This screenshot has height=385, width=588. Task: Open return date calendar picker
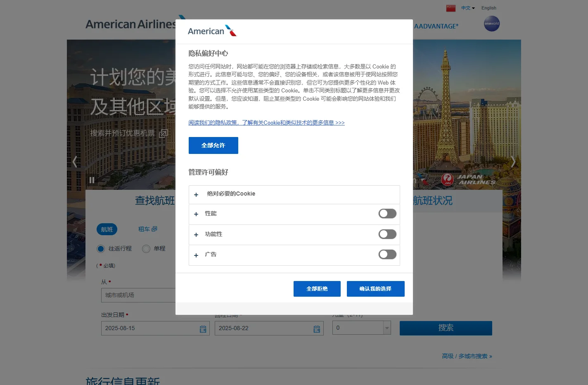pyautogui.click(x=317, y=329)
